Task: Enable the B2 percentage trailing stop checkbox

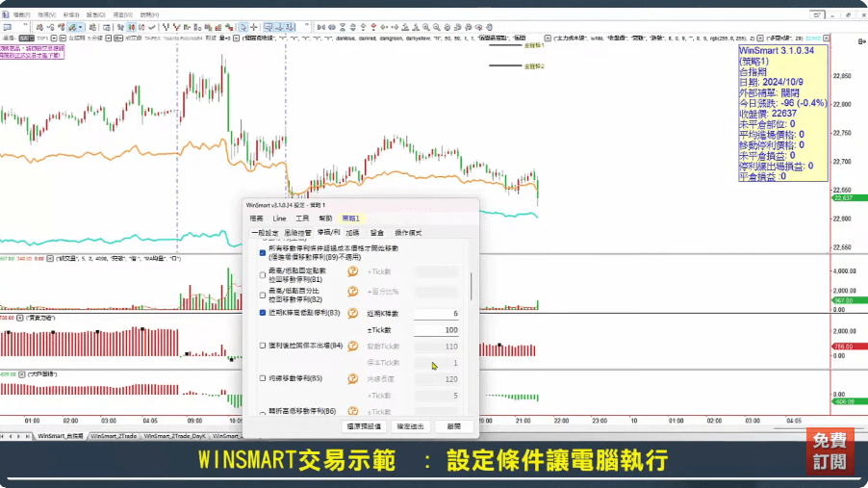Action: point(263,295)
